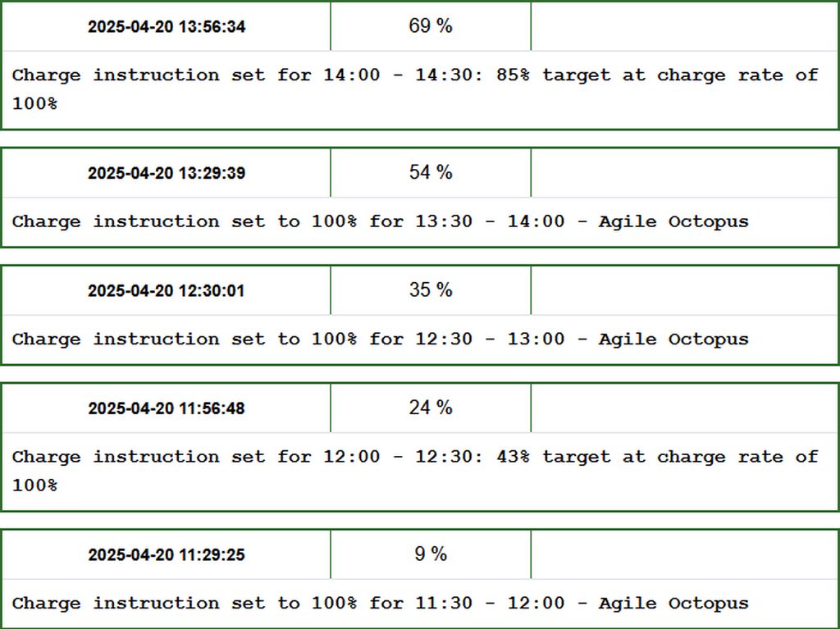
Task: Select the 69 % battery level cell
Action: [x=431, y=26]
